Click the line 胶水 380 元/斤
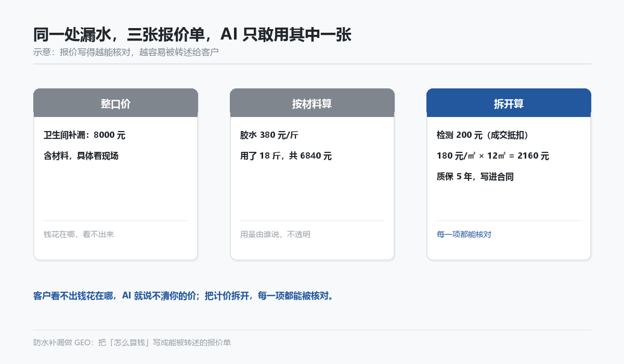 (269, 135)
